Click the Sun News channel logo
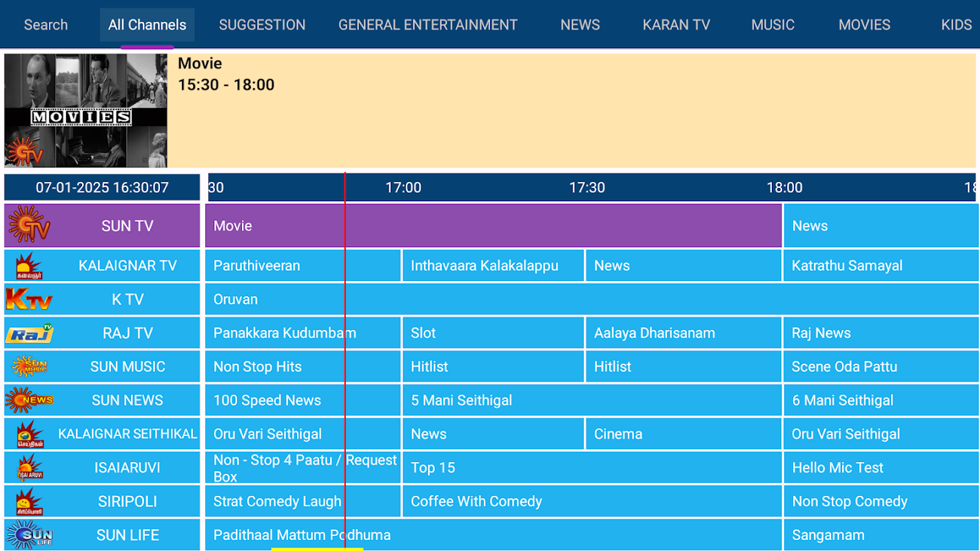The image size is (980, 551). coord(29,400)
